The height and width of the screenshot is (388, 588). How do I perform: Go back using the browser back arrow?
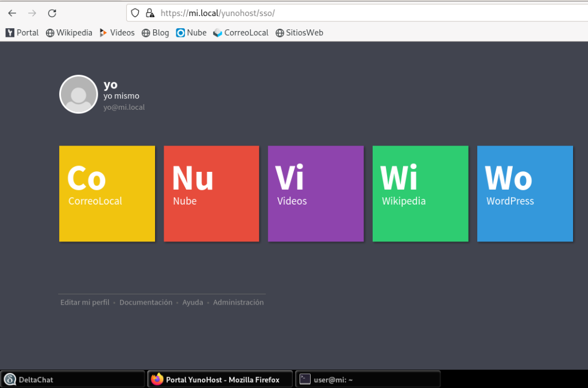pos(12,13)
